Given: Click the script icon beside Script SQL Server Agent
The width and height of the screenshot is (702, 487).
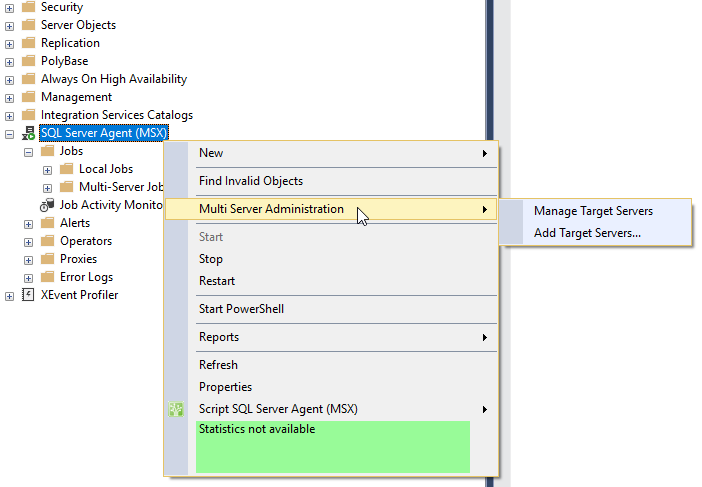Looking at the screenshot, I should coord(176,409).
